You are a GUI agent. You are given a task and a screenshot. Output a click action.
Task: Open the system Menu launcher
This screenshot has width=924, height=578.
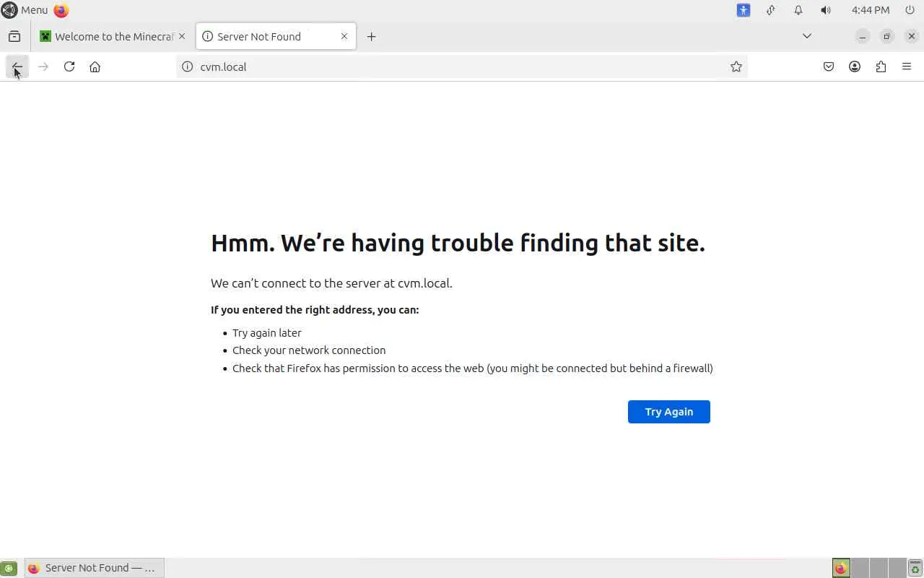pyautogui.click(x=25, y=10)
